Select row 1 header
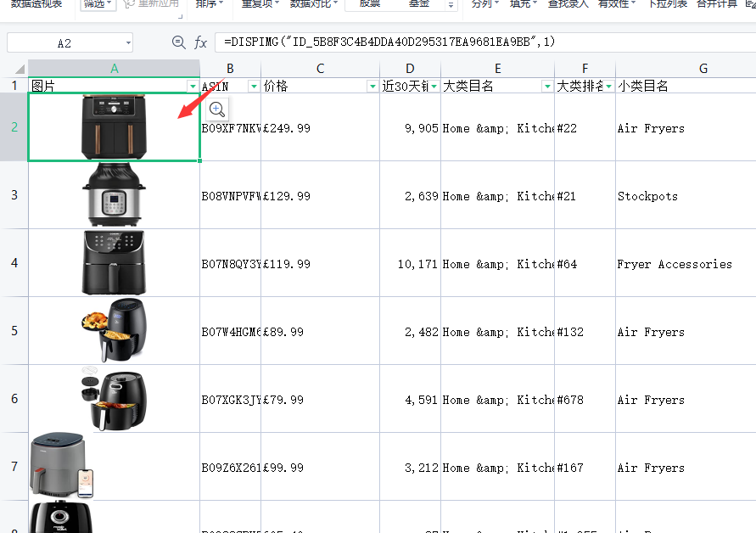The image size is (756, 533). (14, 86)
